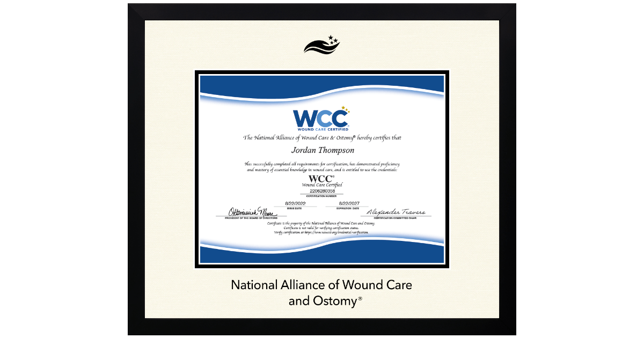Click the certificate verification URL text
This screenshot has width=644, height=338.
[322, 233]
